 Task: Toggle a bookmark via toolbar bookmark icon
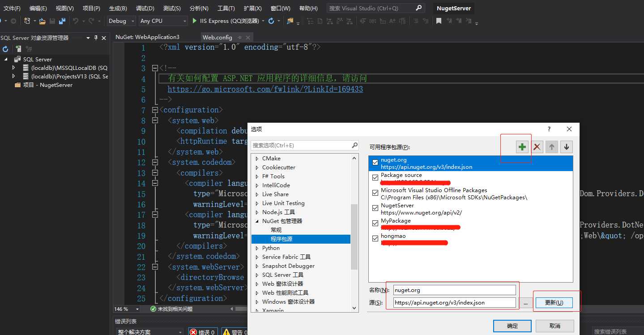click(439, 21)
